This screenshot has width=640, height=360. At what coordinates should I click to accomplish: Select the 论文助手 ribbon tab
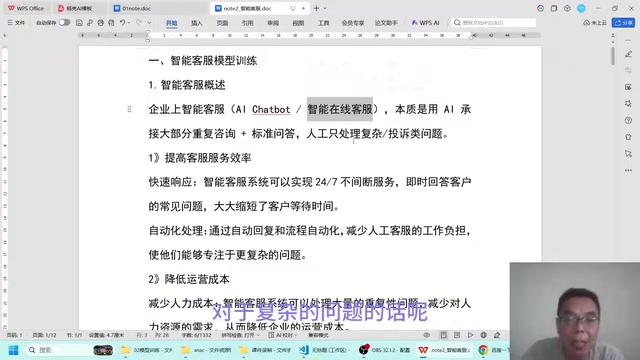pos(386,23)
